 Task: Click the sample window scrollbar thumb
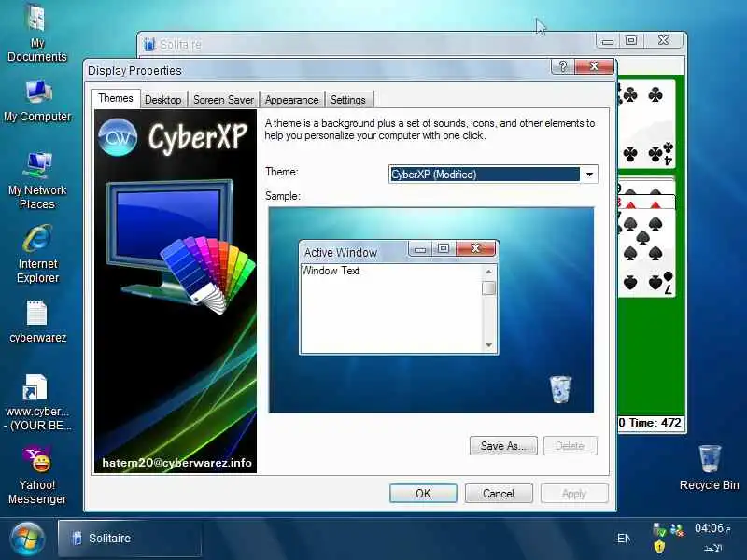pyautogui.click(x=488, y=288)
